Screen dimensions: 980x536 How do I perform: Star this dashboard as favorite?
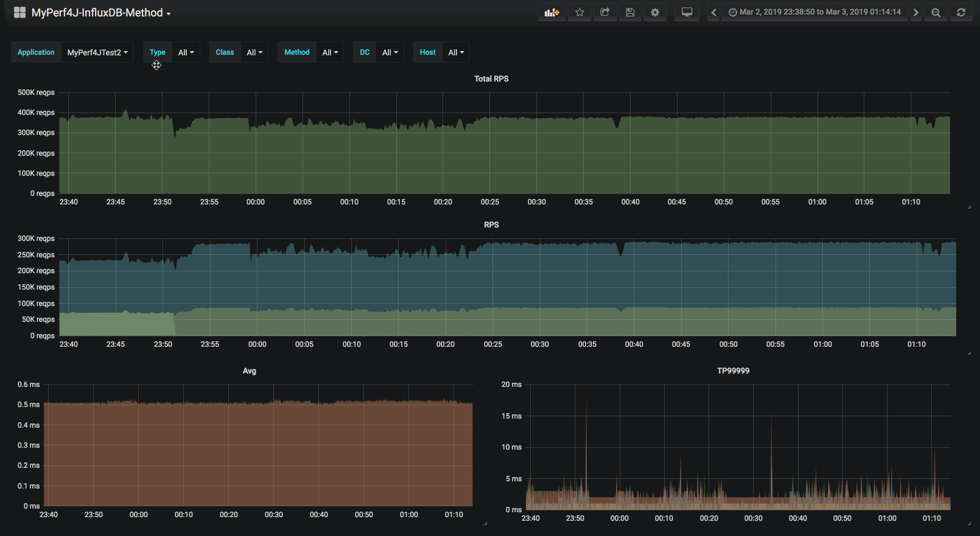[x=579, y=12]
